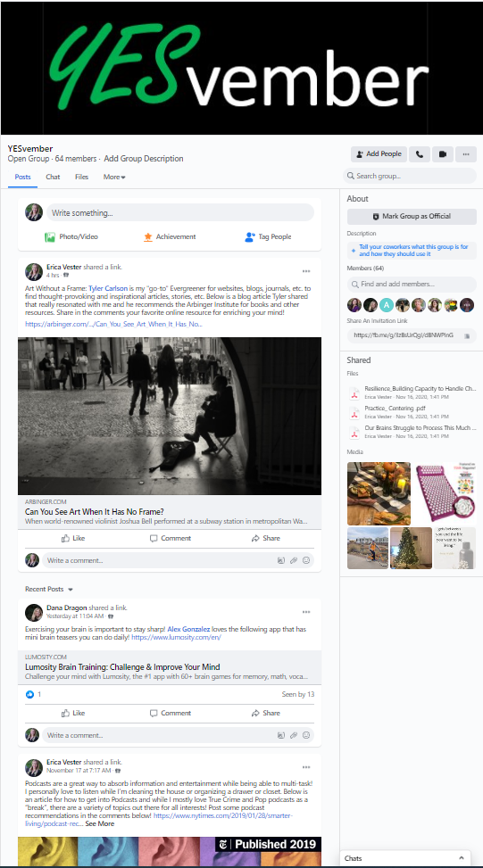Switch to the Files tab

click(81, 178)
